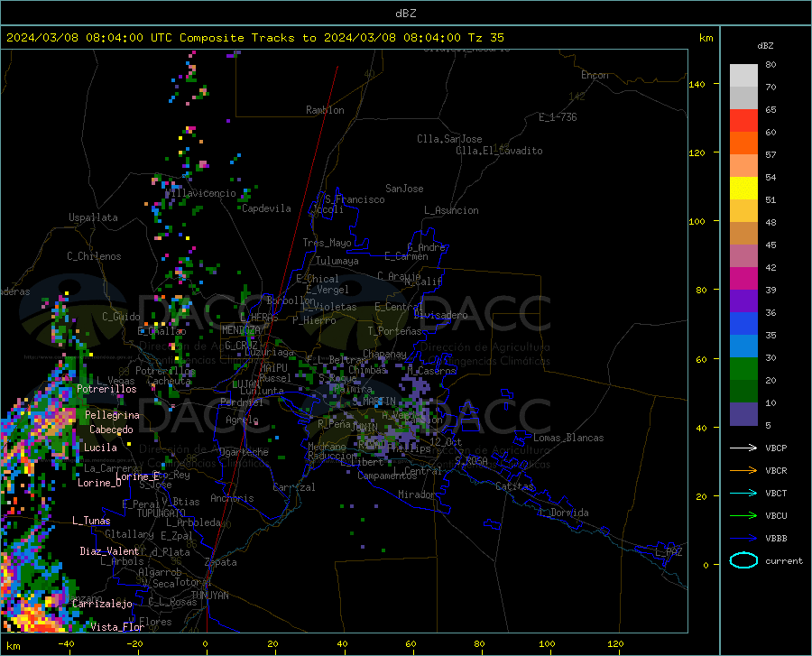Click the L_Tunas station label
This screenshot has width=812, height=656.
click(91, 521)
